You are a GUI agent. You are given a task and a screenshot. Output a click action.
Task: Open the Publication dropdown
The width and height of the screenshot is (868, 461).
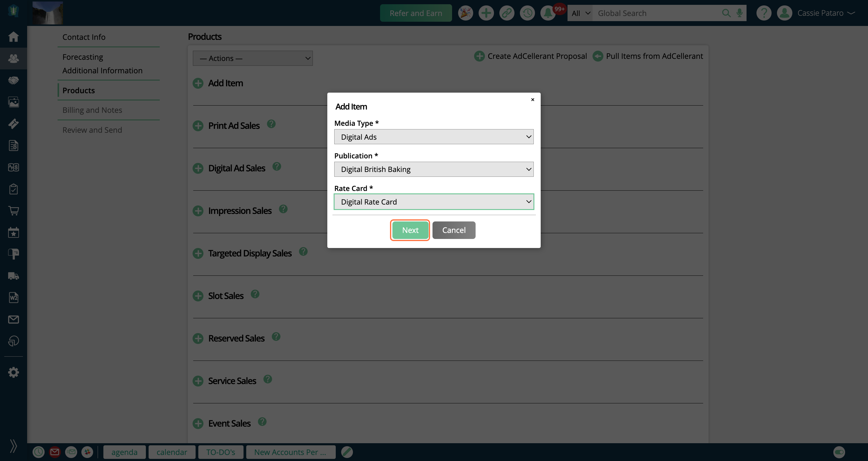click(434, 169)
